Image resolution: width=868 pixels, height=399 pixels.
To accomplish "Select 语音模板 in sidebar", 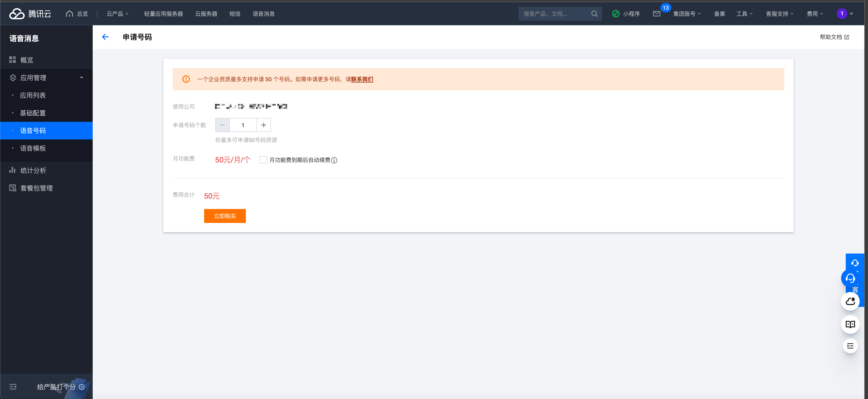I will [46, 148].
